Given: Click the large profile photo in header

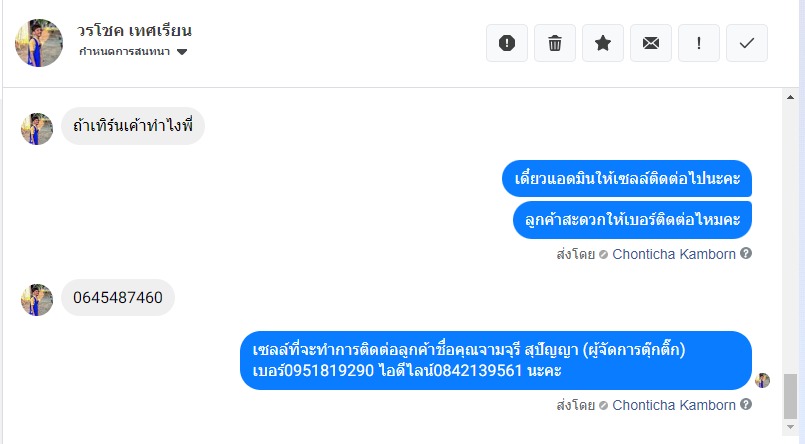Looking at the screenshot, I should [39, 43].
